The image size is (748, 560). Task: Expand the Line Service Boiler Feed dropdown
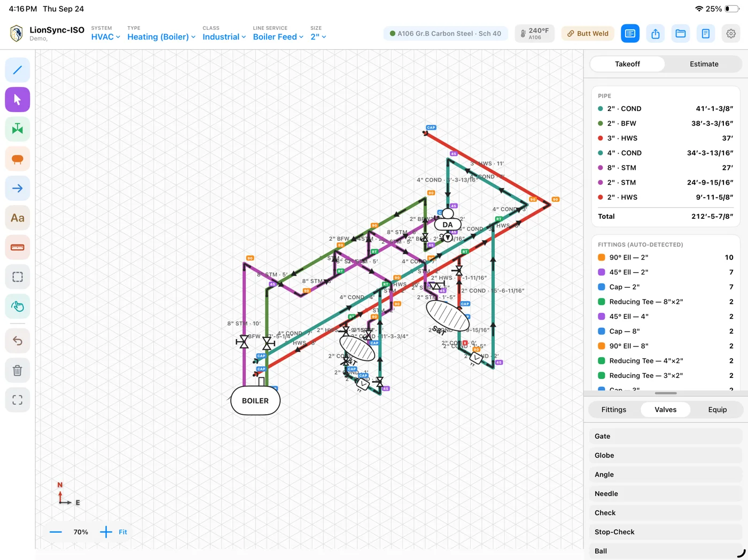pyautogui.click(x=278, y=37)
